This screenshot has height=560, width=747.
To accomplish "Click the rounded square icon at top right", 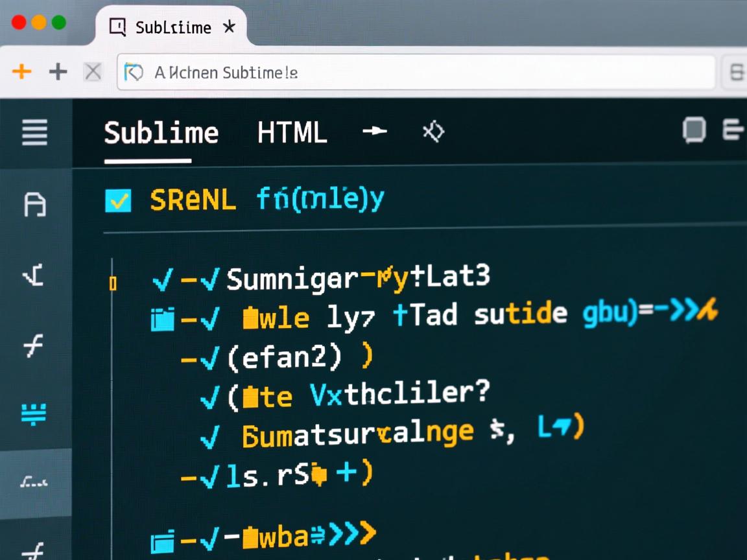I will (x=694, y=130).
